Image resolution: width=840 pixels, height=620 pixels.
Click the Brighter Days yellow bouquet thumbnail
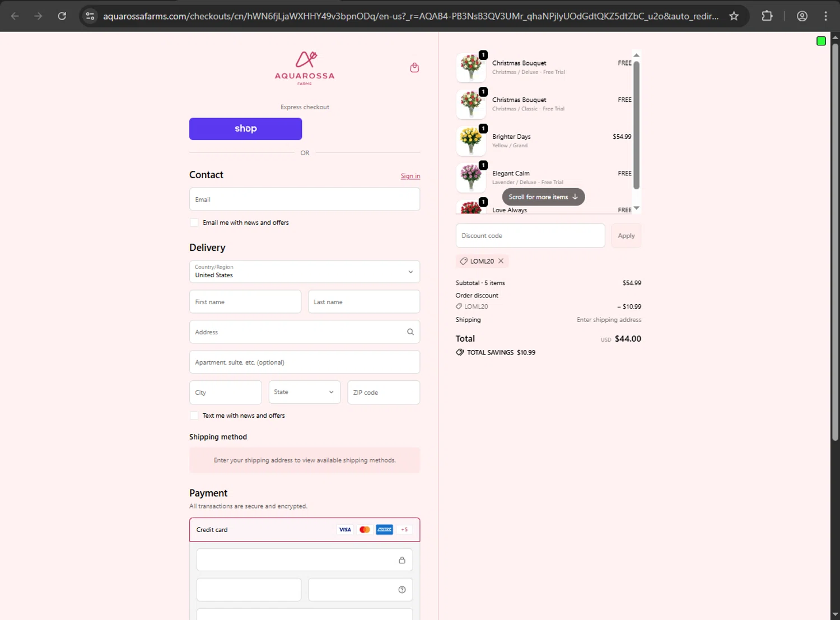pos(471,141)
